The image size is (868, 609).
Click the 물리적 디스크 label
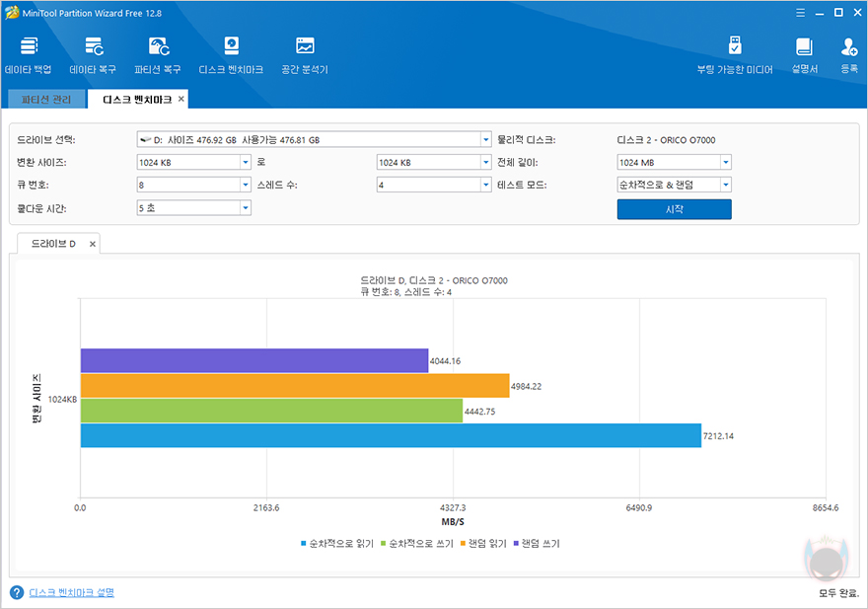pyautogui.click(x=527, y=140)
